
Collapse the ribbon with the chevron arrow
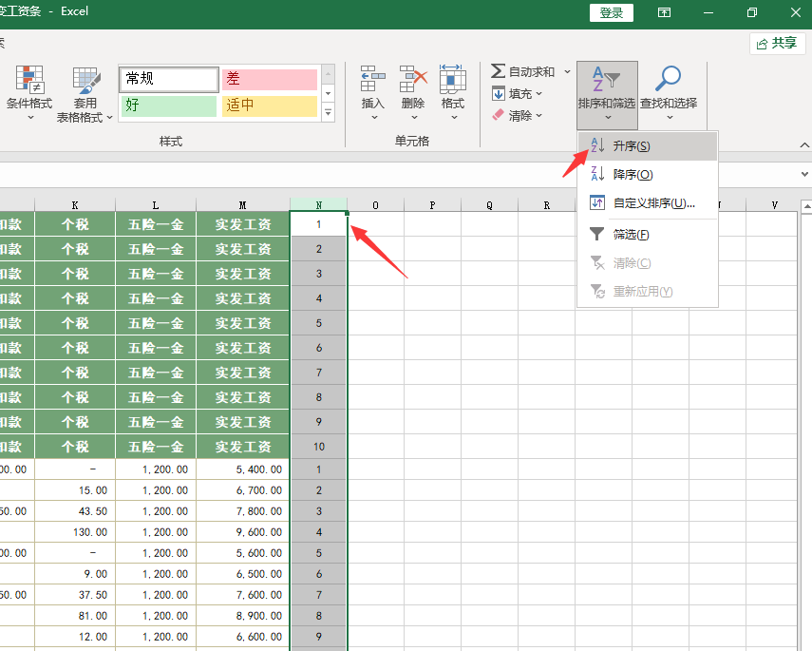tap(804, 145)
